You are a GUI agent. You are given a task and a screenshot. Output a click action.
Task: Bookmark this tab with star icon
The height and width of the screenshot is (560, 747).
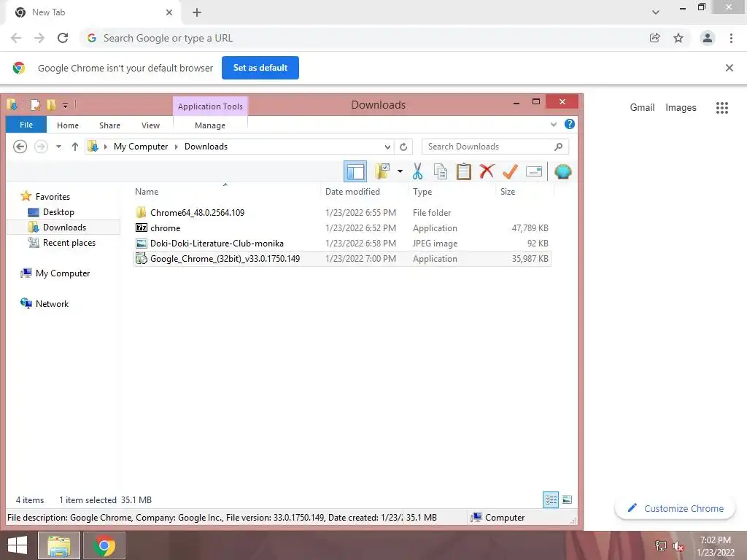(678, 38)
